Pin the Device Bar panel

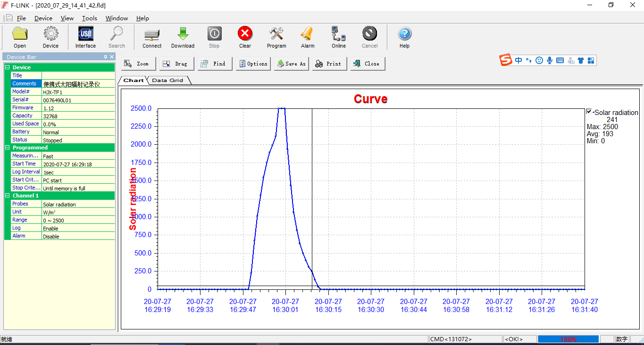(105, 57)
